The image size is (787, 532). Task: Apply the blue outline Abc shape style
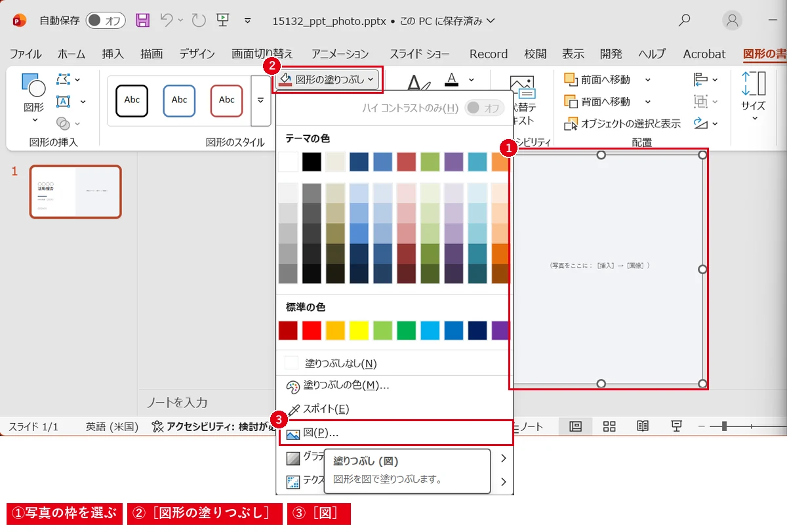click(x=179, y=100)
